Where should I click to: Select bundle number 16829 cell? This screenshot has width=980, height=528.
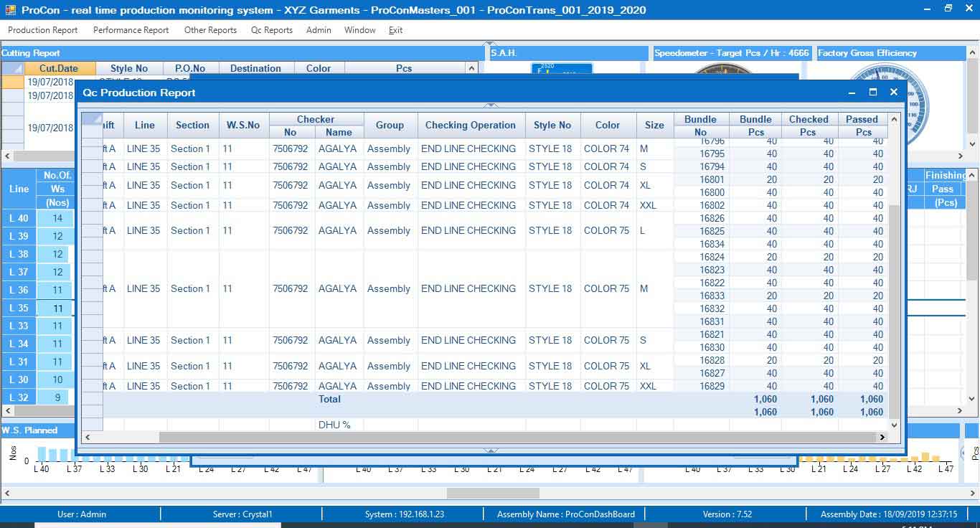pyautogui.click(x=702, y=386)
